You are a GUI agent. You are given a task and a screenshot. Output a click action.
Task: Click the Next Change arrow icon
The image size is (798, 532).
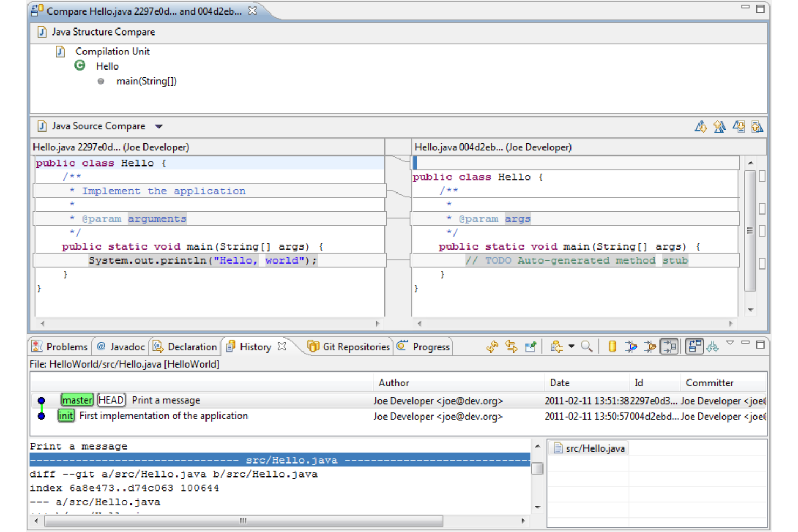click(x=739, y=127)
